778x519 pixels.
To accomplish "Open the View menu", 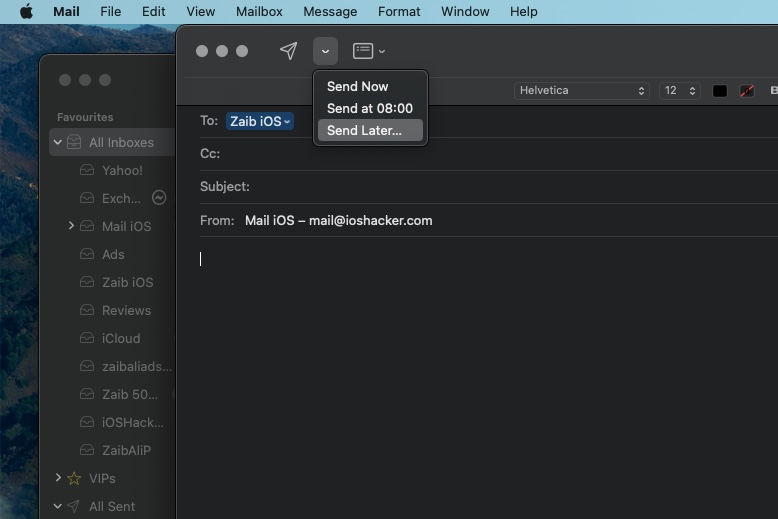I will [200, 11].
